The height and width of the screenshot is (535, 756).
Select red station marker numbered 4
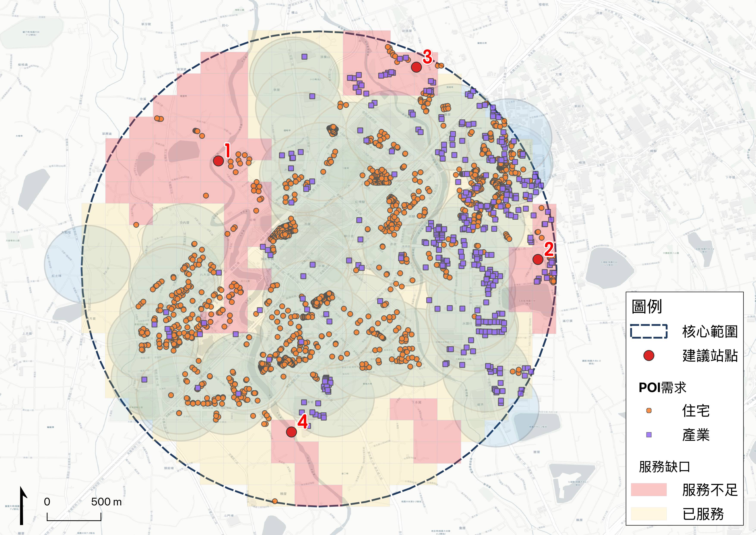pyautogui.click(x=291, y=431)
